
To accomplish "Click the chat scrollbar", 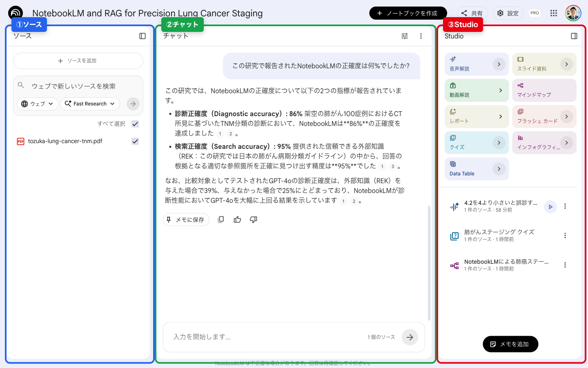I will [x=429, y=263].
